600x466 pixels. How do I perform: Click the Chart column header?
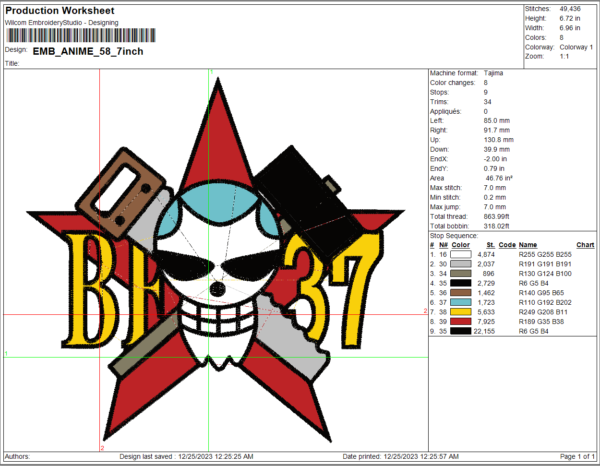(x=585, y=245)
